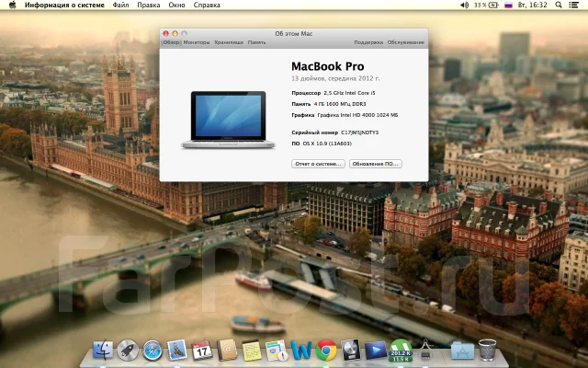The height and width of the screenshot is (368, 588).
Task: Open Notification Center list icon
Action: click(x=573, y=5)
